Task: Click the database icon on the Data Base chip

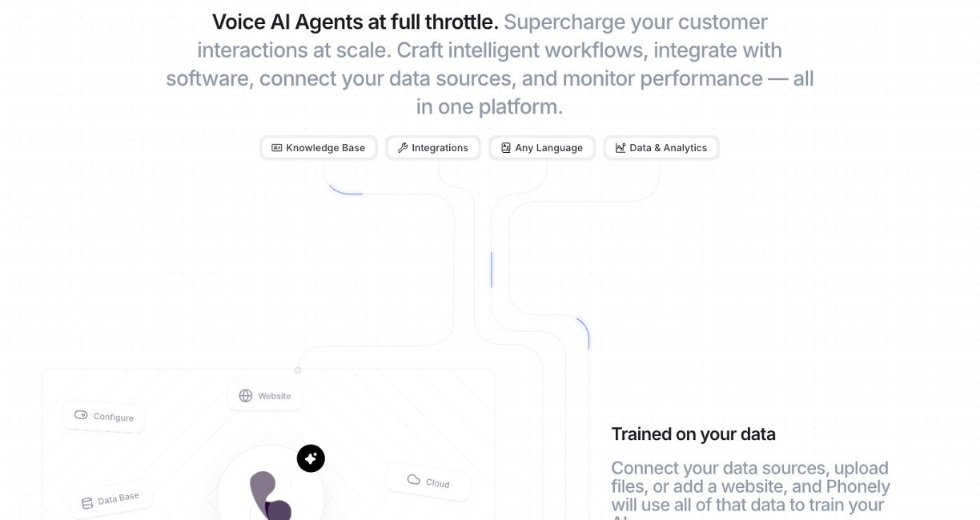Action: [87, 503]
